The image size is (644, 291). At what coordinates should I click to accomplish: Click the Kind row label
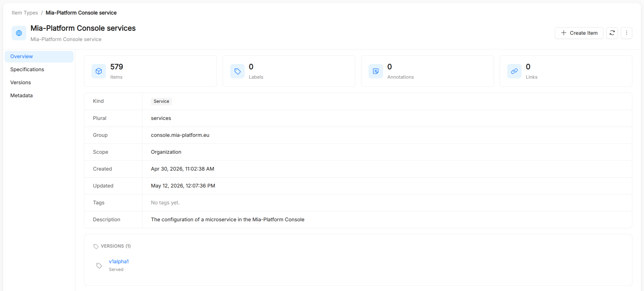pyautogui.click(x=98, y=101)
